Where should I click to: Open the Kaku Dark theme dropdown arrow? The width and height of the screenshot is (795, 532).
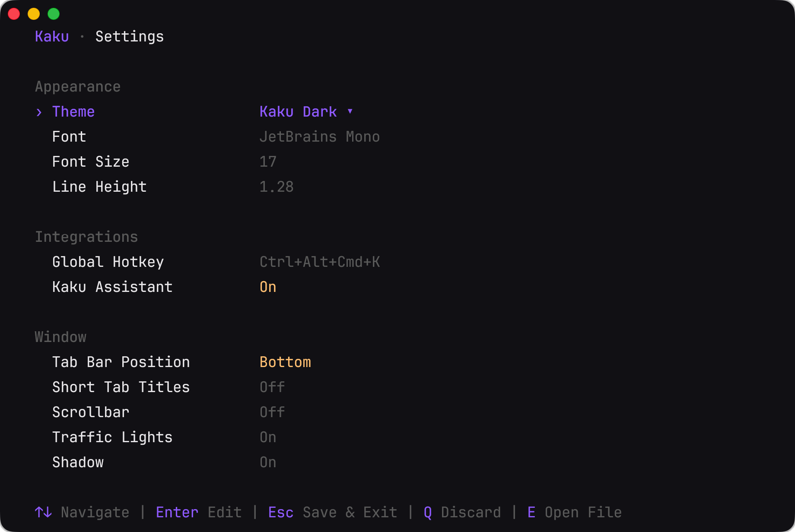tap(350, 111)
